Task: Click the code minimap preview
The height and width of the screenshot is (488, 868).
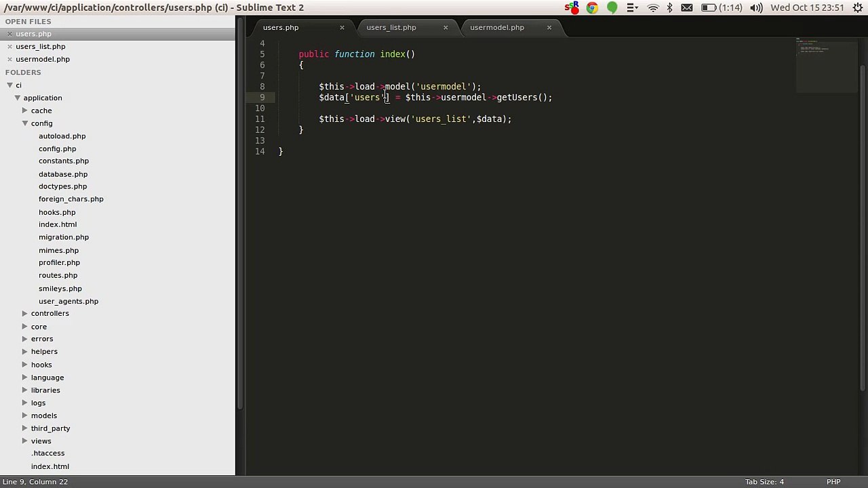Action: [826, 64]
